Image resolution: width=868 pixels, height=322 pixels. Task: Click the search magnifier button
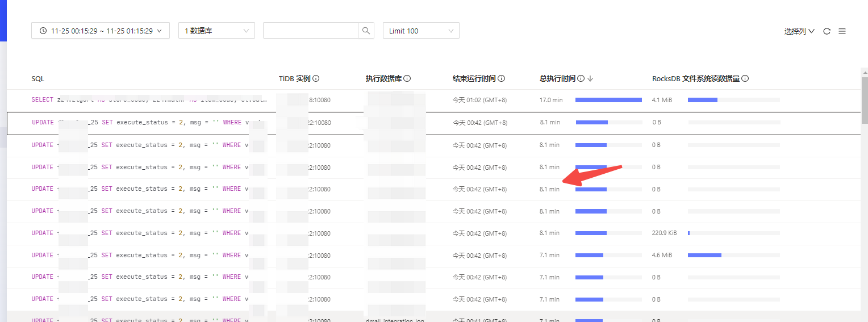(x=366, y=31)
